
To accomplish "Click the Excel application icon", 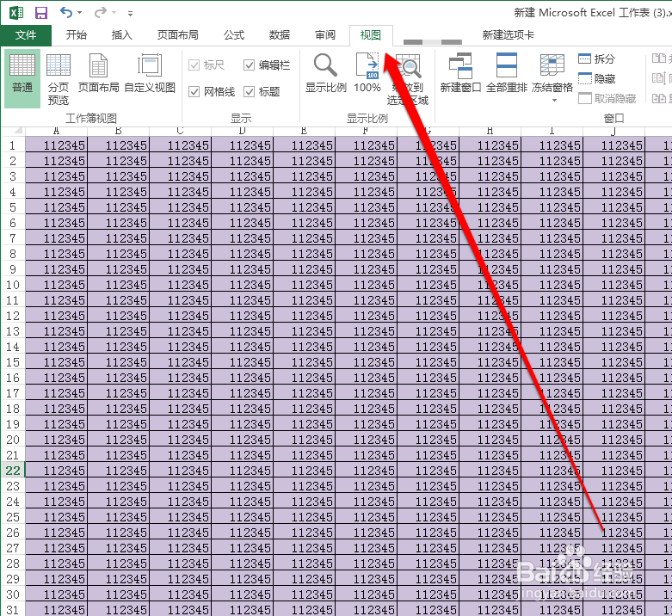I will click(x=16, y=13).
